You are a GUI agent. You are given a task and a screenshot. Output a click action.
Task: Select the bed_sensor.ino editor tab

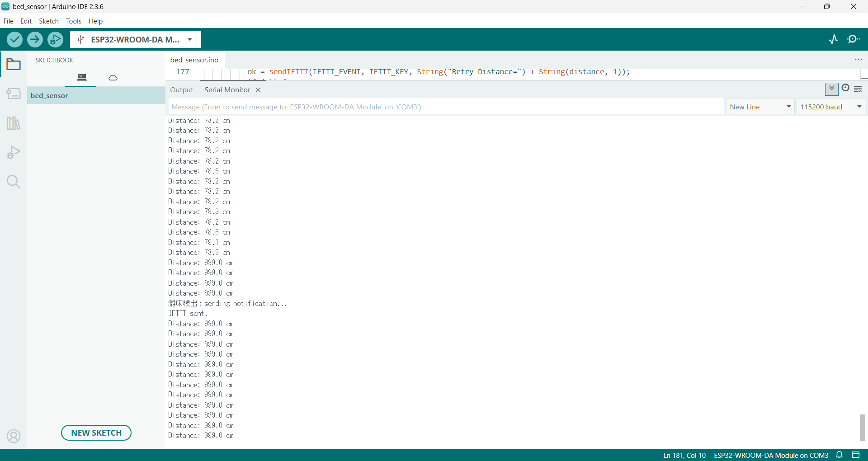tap(194, 60)
